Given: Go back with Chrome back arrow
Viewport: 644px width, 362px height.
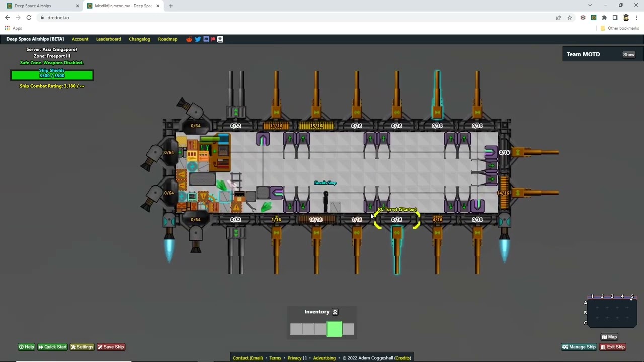Looking at the screenshot, I should click(x=7, y=18).
